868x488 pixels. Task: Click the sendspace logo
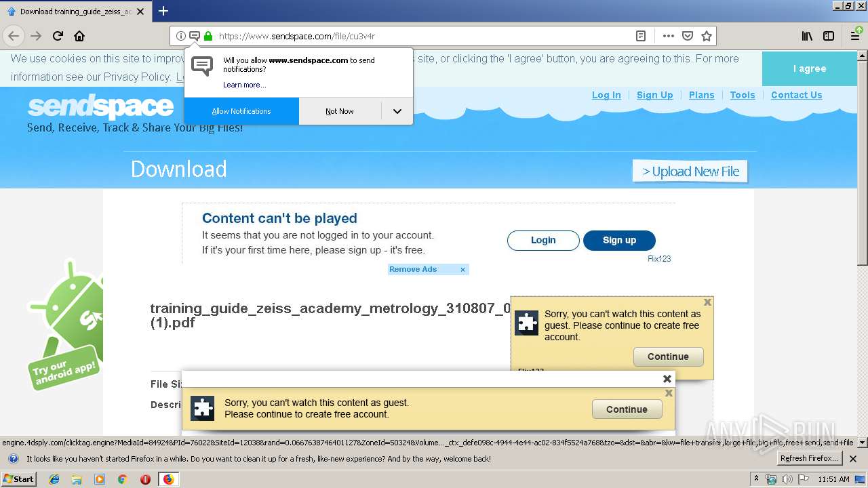pos(100,107)
